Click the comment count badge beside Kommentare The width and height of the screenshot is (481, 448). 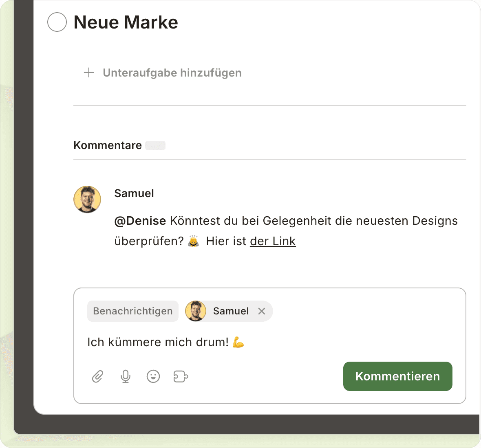[155, 145]
